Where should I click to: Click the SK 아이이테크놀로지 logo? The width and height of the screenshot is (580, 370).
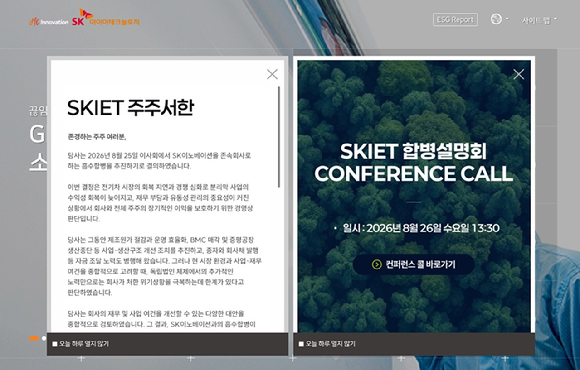pyautogui.click(x=106, y=18)
